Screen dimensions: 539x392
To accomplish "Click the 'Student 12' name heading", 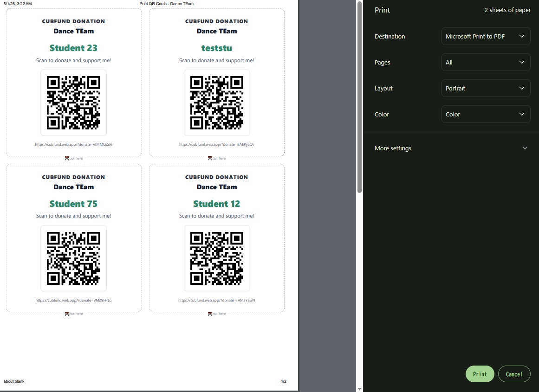I will tap(216, 204).
